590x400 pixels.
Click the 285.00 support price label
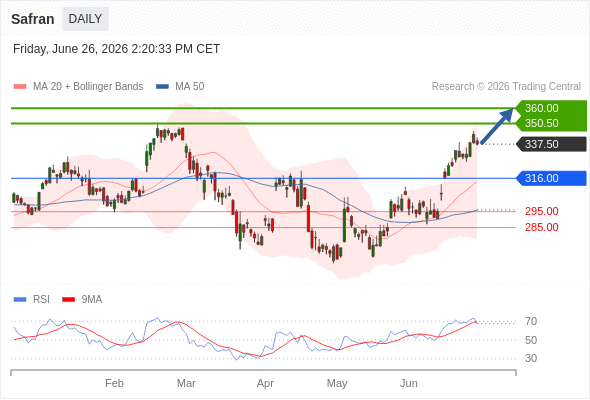[541, 227]
